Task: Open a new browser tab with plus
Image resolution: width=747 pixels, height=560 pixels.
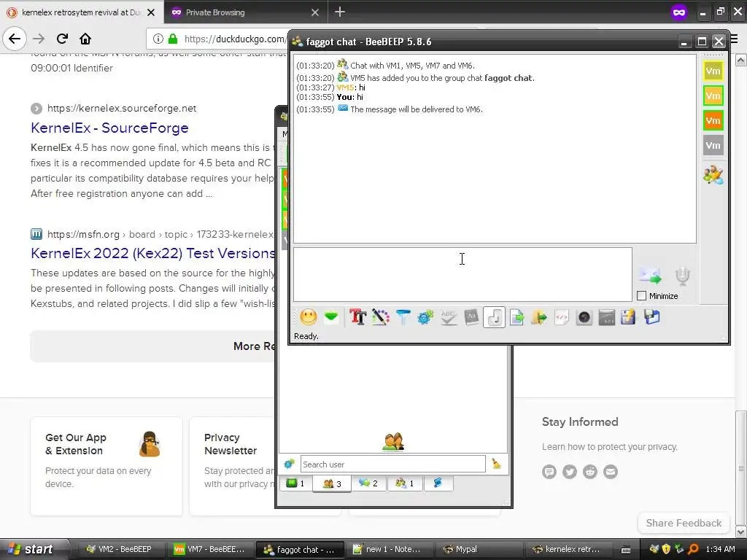Action: click(x=340, y=12)
